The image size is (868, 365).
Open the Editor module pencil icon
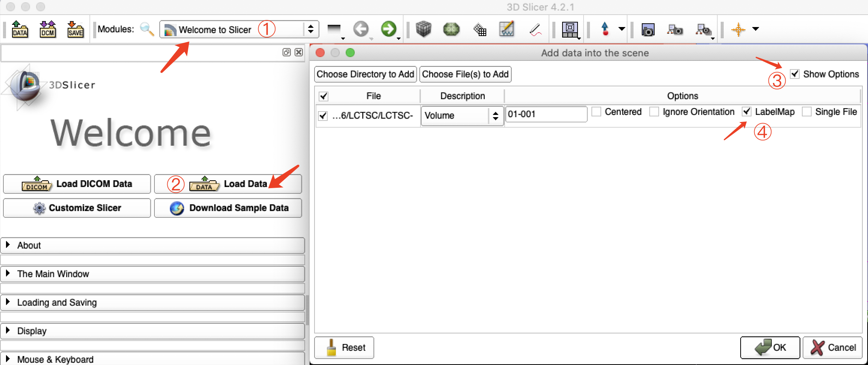point(507,29)
